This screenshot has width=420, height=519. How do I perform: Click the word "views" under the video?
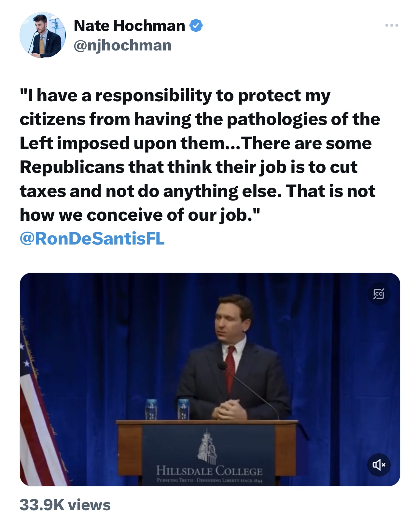[x=90, y=505]
